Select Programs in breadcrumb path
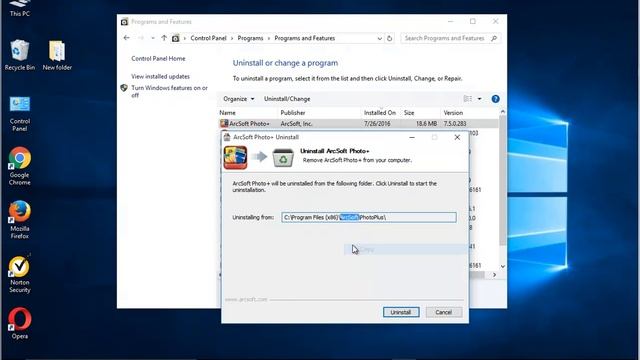The image size is (640, 360). 250,38
